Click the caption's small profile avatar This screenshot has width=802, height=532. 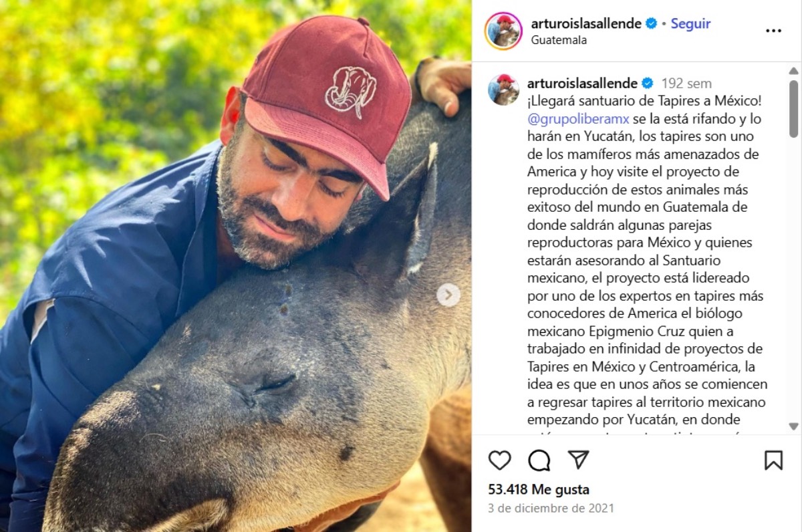coord(504,90)
